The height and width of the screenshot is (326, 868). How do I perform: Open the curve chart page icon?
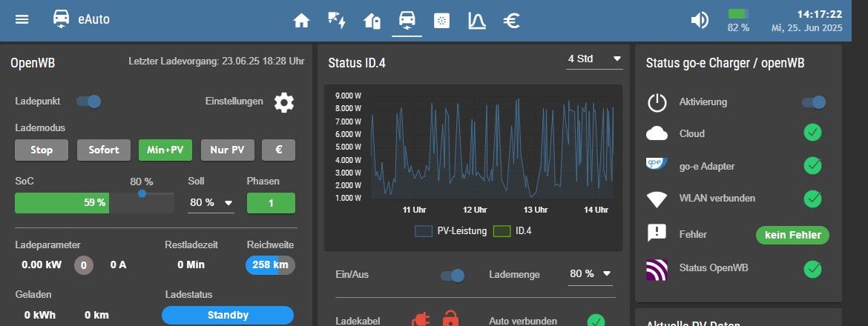pos(476,20)
